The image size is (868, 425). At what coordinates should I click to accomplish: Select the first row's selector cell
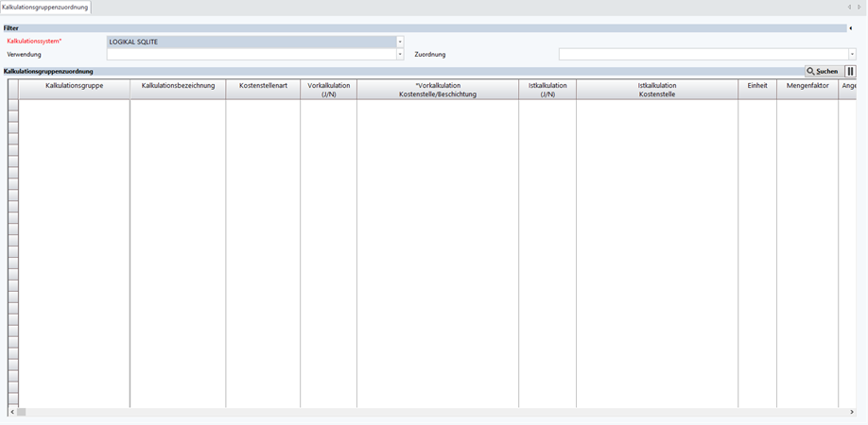click(x=13, y=106)
